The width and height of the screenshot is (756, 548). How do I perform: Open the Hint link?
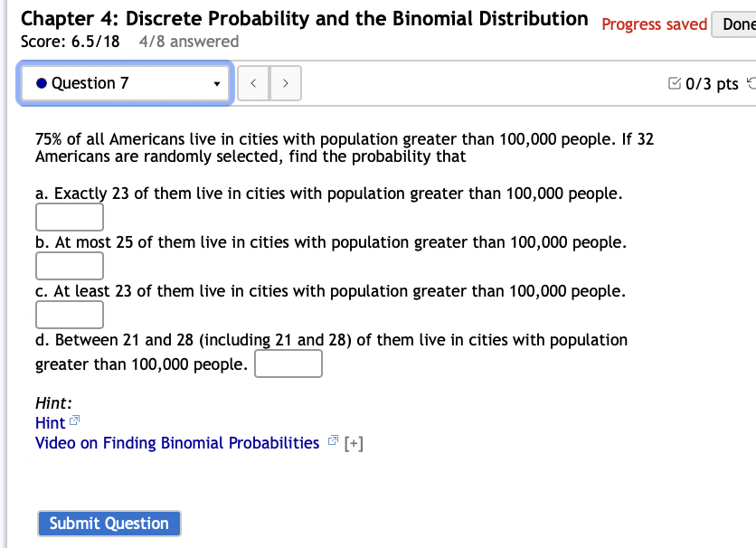pyautogui.click(x=50, y=422)
